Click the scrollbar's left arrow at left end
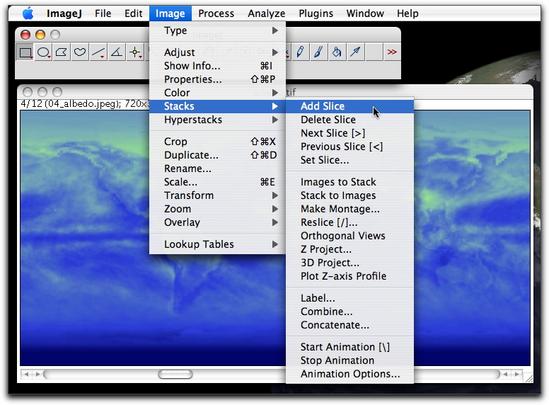The width and height of the screenshot is (549, 405). (26, 374)
